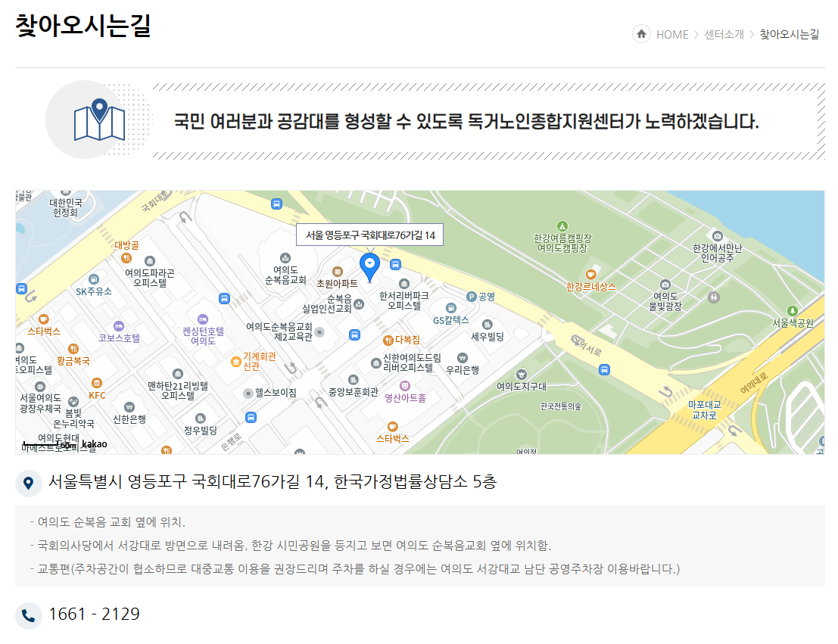
Task: Click the 다복집 restaurant fork icon
Action: tap(388, 341)
